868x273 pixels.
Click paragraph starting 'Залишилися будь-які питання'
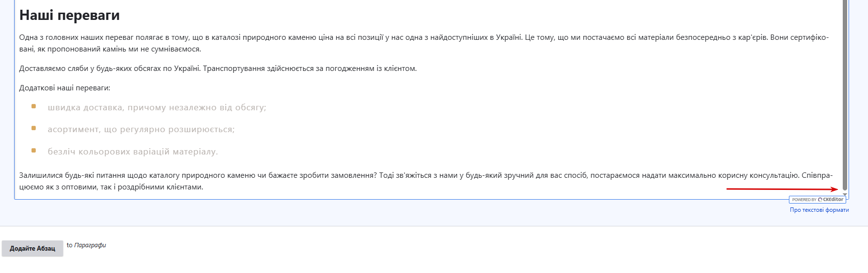click(426, 181)
